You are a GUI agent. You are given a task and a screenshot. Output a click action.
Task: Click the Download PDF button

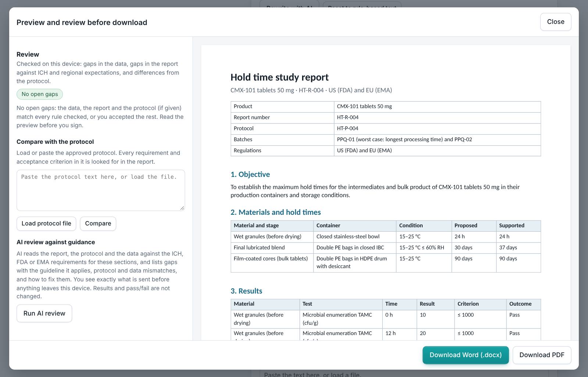pos(542,355)
